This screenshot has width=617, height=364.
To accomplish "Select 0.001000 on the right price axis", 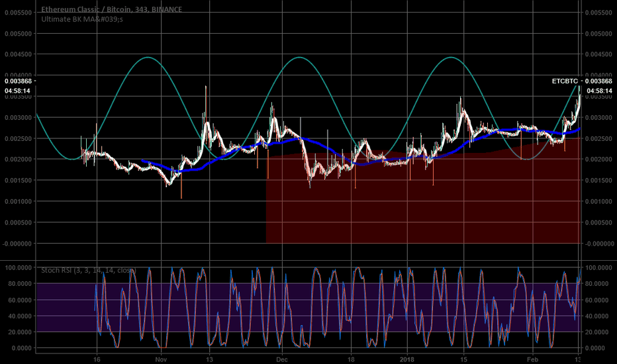I will point(599,201).
